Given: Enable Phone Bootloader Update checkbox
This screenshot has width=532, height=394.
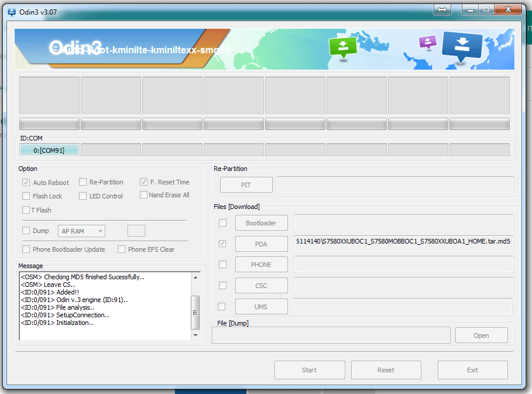Looking at the screenshot, I should [x=26, y=249].
